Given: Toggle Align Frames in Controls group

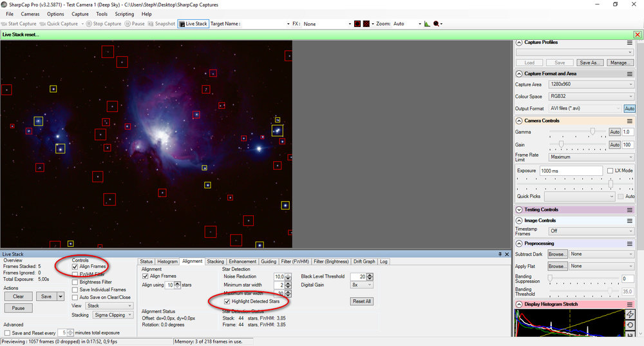Looking at the screenshot, I should [75, 267].
